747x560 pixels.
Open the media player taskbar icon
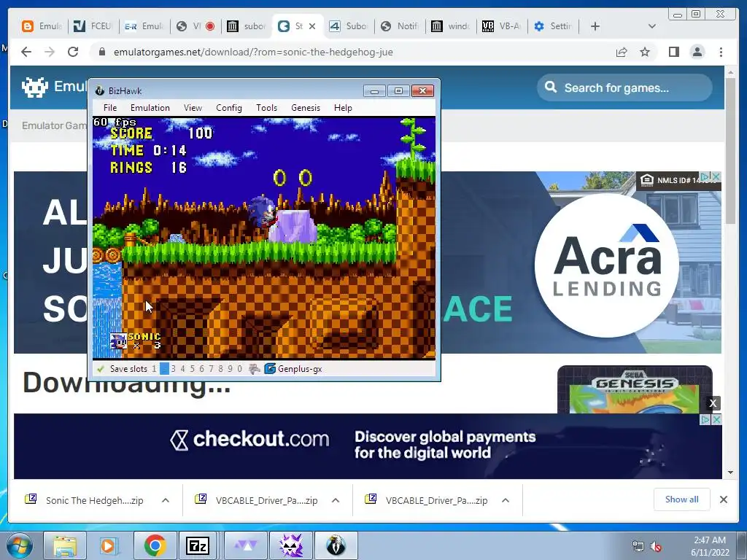click(x=109, y=545)
